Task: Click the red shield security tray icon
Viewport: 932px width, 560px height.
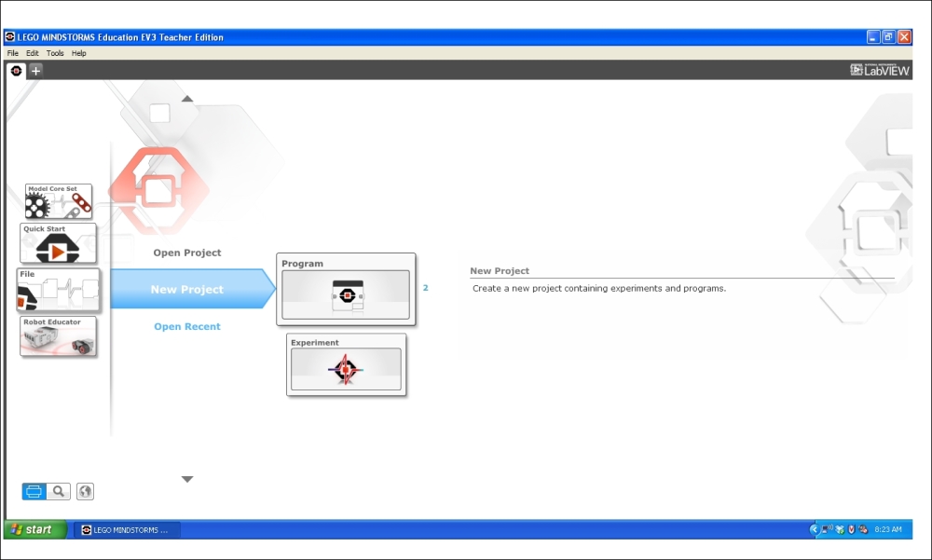Action: point(851,529)
